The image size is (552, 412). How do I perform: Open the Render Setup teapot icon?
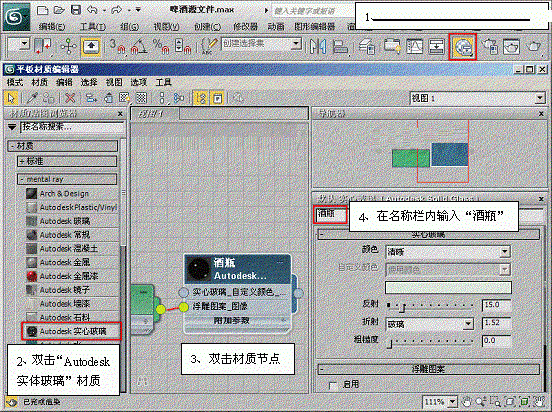click(490, 47)
